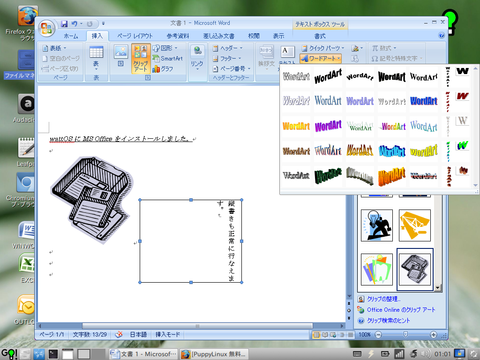This screenshot has width=480, height=360.
Task: Select the running figure clip art thumbnail
Action: [x=377, y=225]
